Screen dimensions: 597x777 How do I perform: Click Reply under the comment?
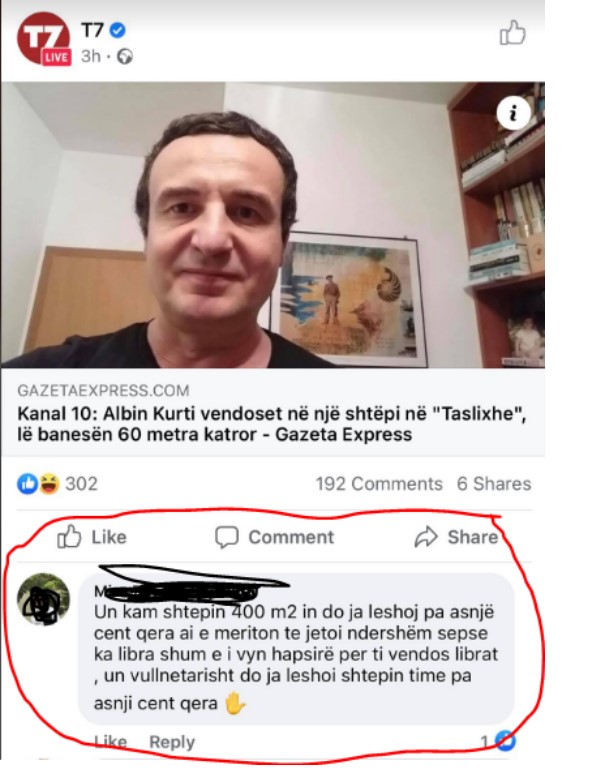172,742
